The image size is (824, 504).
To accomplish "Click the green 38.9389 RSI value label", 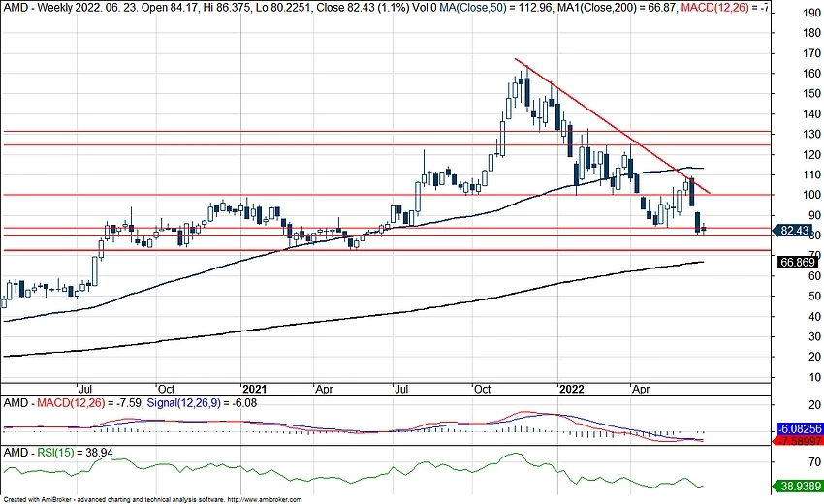I will (797, 486).
